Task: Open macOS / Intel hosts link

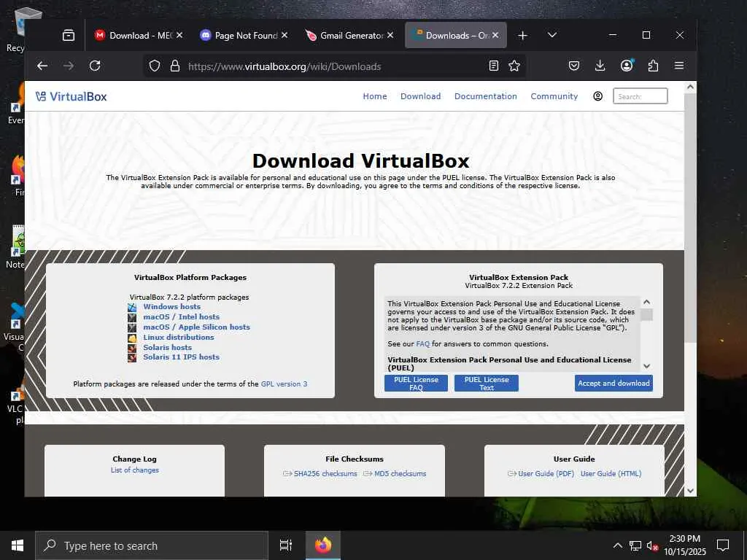Action: pos(182,316)
